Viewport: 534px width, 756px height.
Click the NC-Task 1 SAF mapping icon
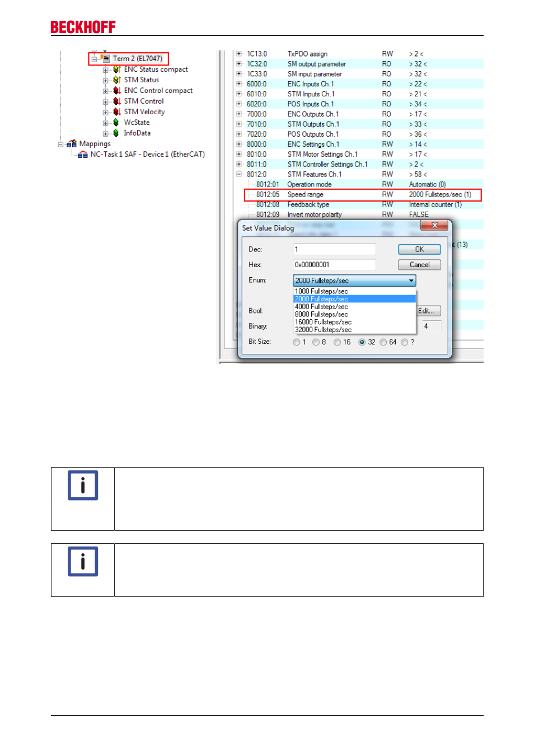[83, 155]
